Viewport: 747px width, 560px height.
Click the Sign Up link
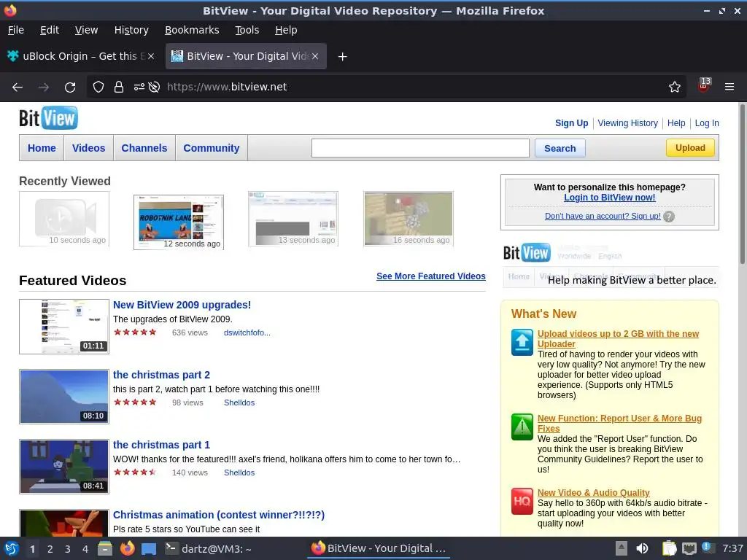pyautogui.click(x=571, y=122)
